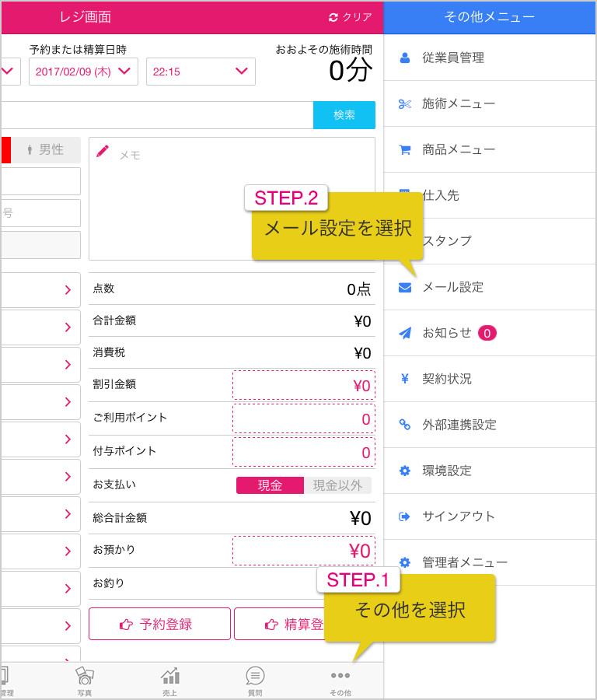Click the envelope icon for メール設定

coord(405,288)
